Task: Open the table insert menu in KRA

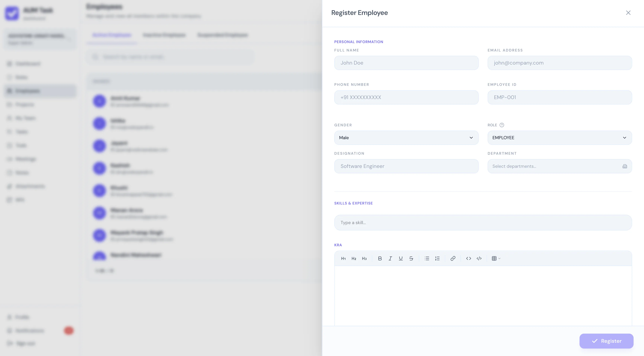Action: click(496, 258)
